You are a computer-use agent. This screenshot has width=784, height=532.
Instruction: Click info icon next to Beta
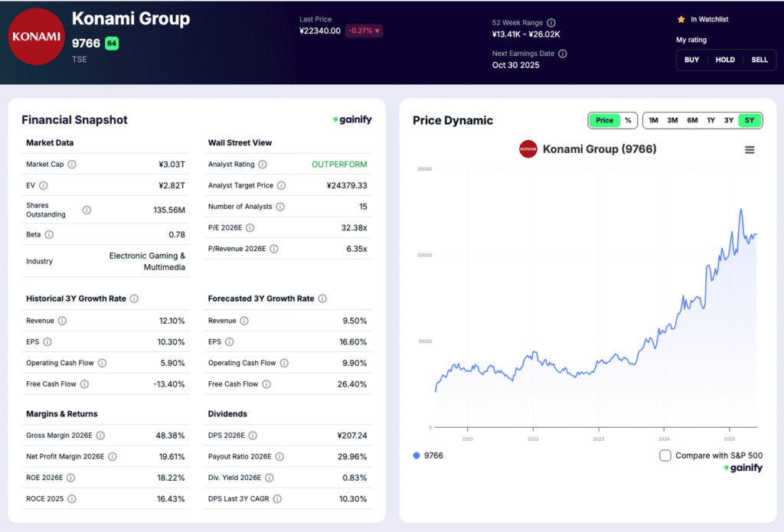49,234
